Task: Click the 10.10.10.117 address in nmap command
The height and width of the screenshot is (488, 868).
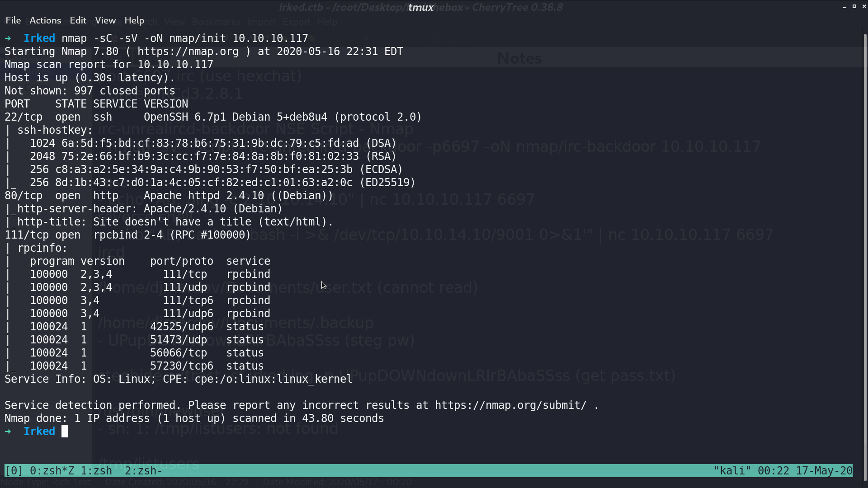Action: [x=270, y=38]
